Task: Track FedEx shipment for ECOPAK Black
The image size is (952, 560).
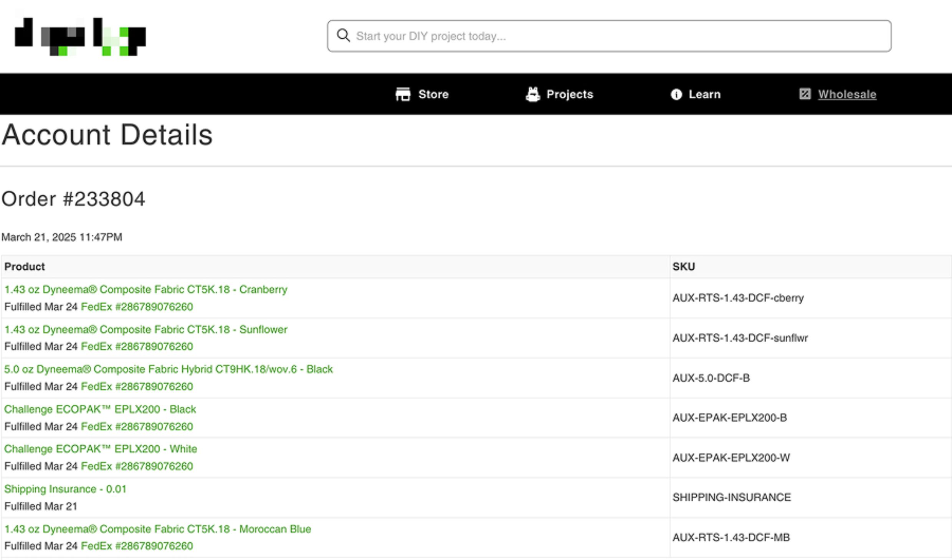Action: click(137, 427)
